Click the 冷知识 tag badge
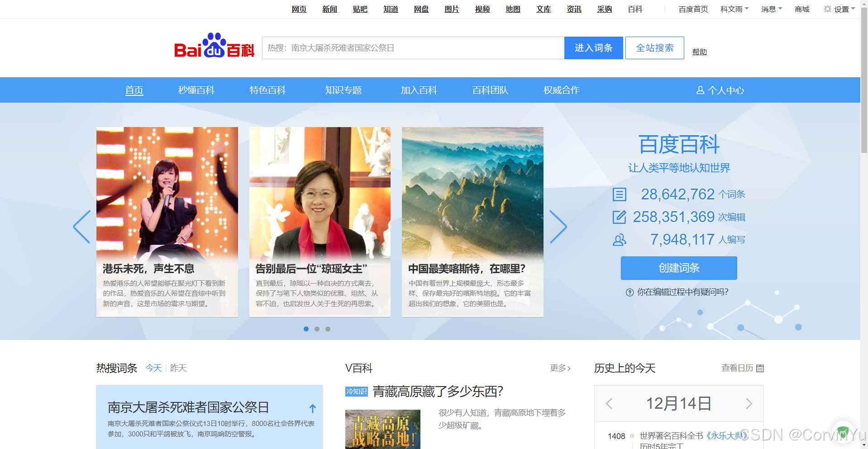Viewport: 868px width, 449px height. point(357,391)
